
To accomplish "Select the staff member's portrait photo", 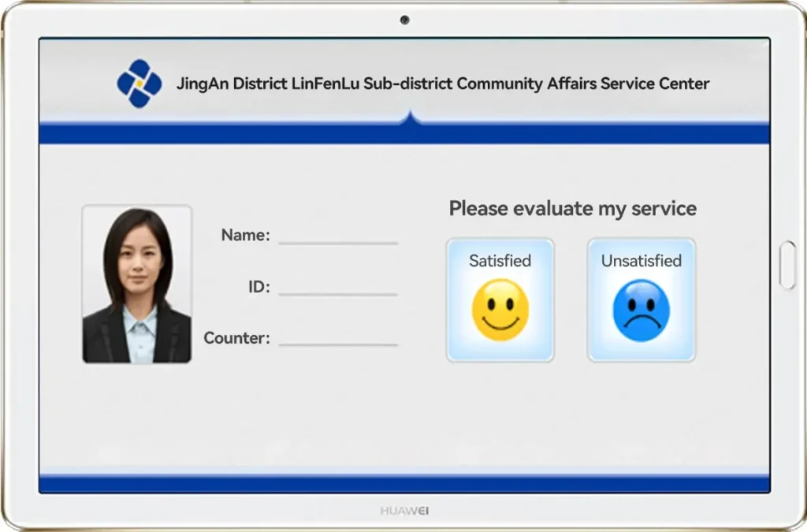I will pos(137,285).
